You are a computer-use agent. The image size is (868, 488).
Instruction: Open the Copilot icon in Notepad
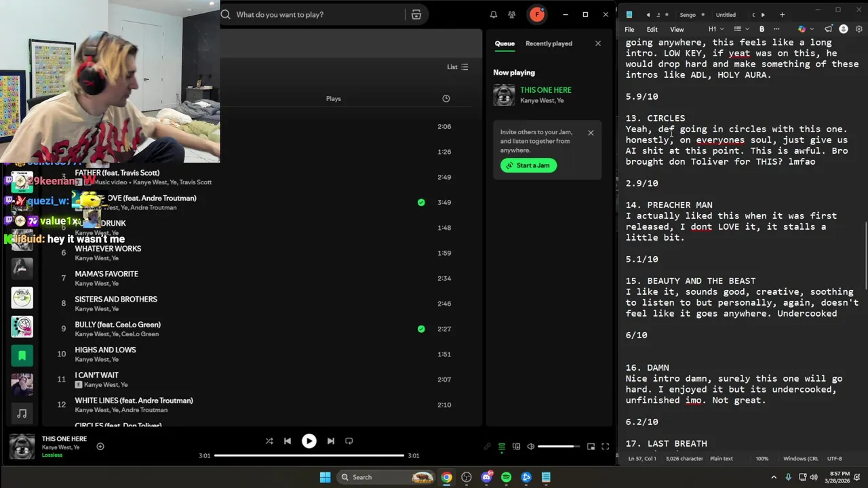802,29
